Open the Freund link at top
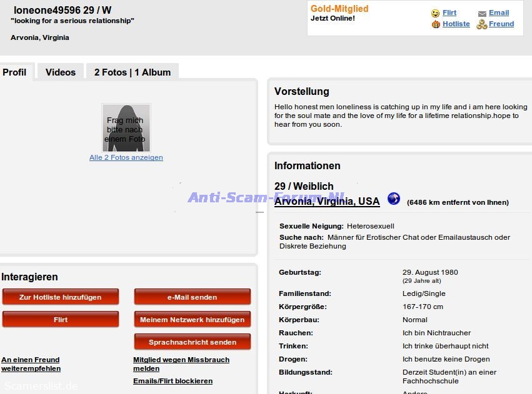The image size is (532, 394). 501,24
